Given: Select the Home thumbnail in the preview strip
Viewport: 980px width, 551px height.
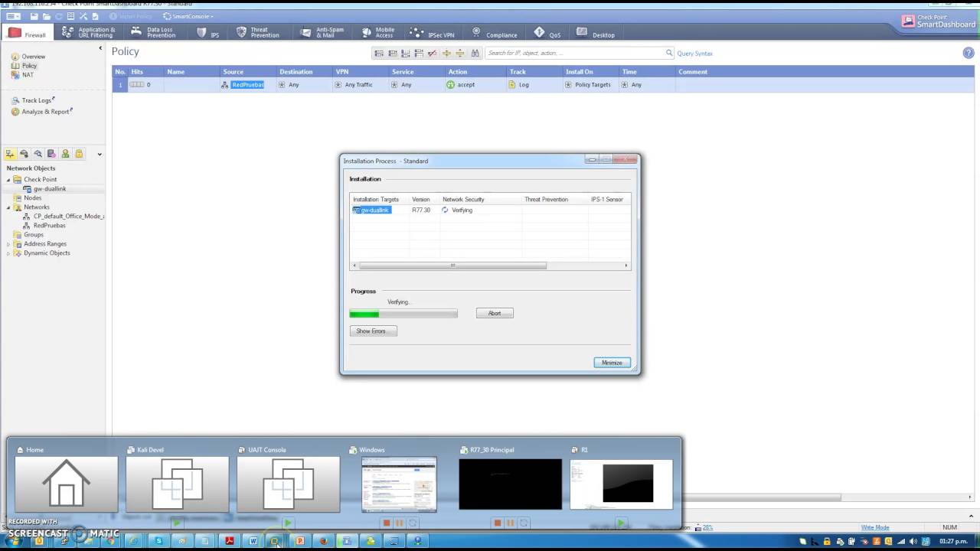Looking at the screenshot, I should tap(67, 483).
